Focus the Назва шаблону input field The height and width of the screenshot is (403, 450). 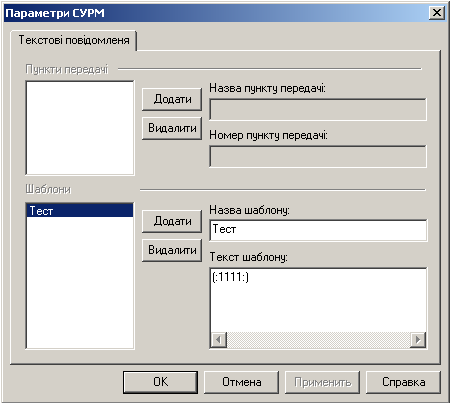click(x=318, y=230)
